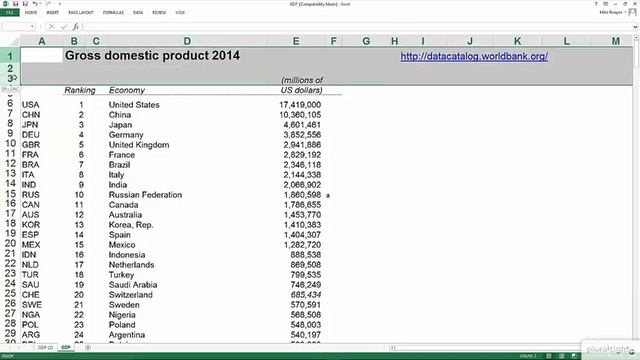Open the REVIEW ribbon tab
This screenshot has height=360, width=640.
tap(159, 13)
